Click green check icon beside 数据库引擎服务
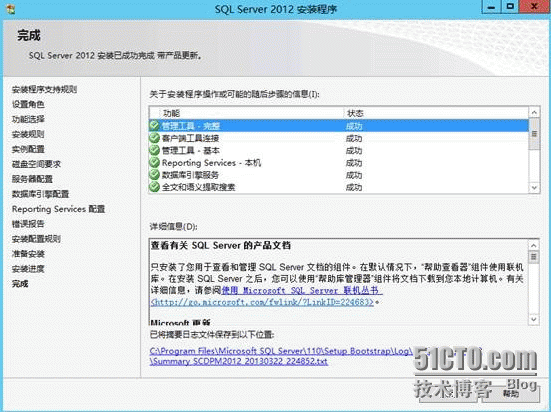This screenshot has width=551, height=412. click(x=154, y=175)
